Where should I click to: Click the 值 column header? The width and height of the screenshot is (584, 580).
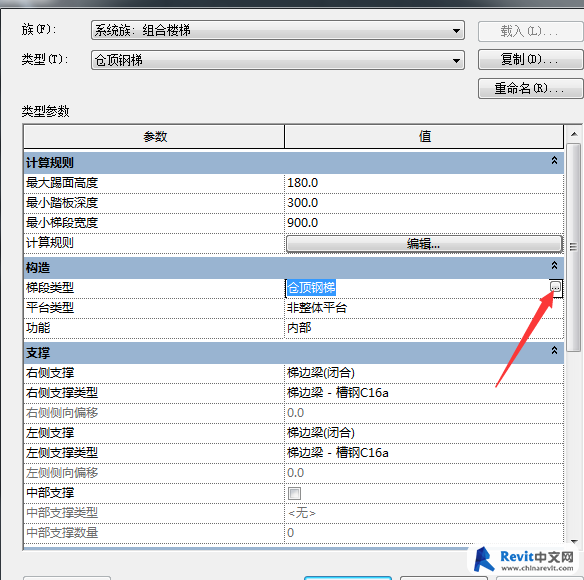(x=424, y=137)
